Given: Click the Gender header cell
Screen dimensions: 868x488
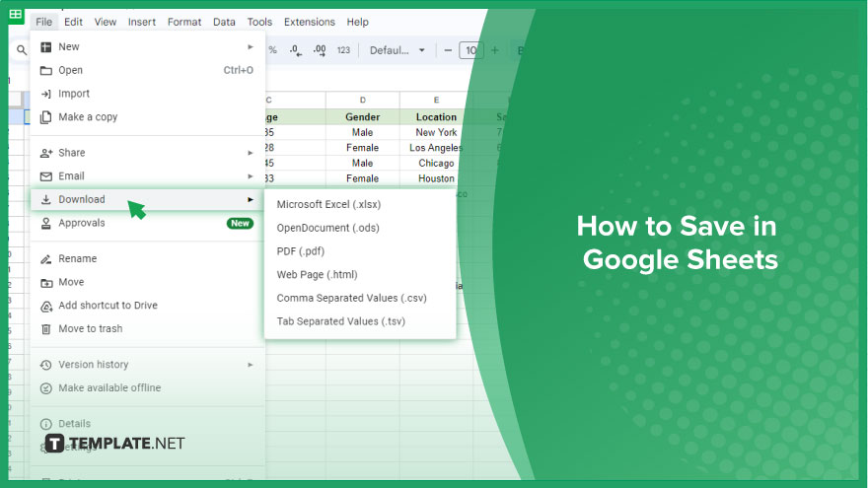Looking at the screenshot, I should (363, 116).
